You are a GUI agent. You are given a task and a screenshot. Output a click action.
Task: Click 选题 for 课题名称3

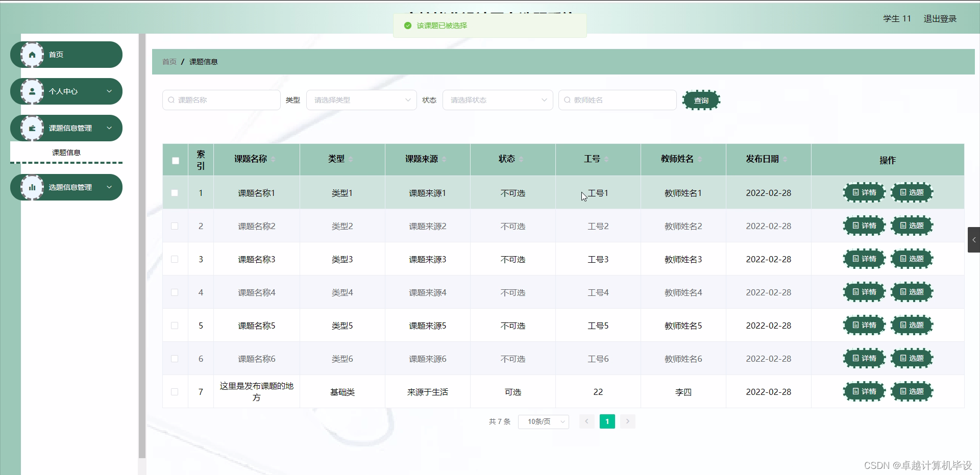[912, 259]
